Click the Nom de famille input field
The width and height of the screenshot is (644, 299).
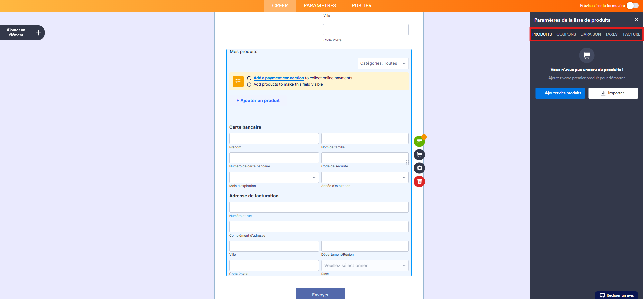365,138
